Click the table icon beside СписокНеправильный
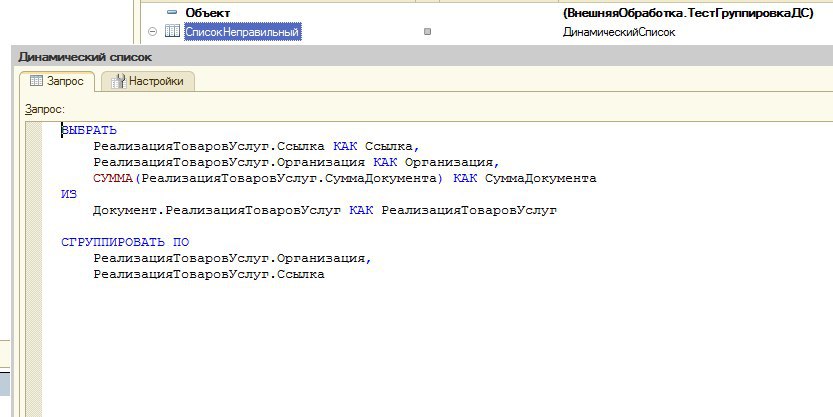Viewport: 833px width, 417px height. (x=172, y=31)
